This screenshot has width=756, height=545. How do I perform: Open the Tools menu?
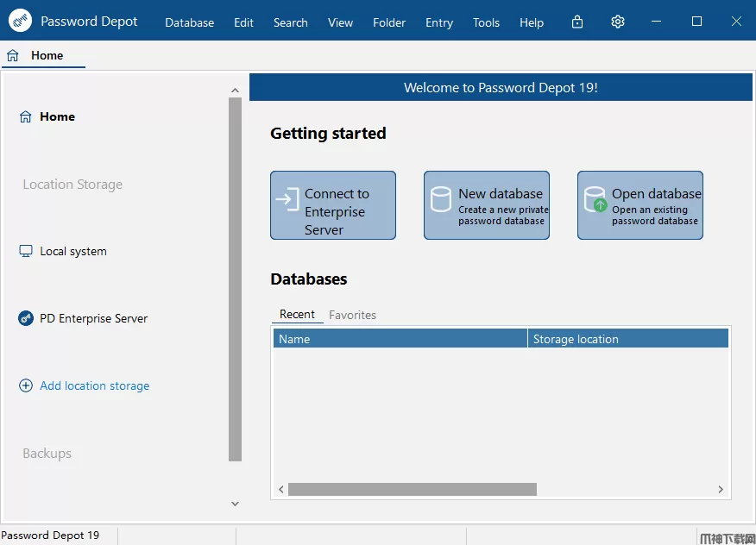(486, 22)
